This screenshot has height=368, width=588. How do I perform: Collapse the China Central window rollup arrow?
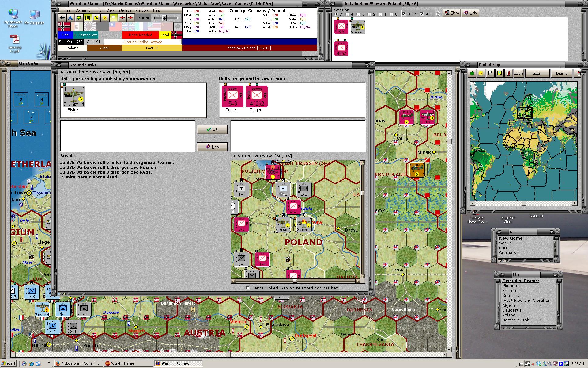[8, 63]
